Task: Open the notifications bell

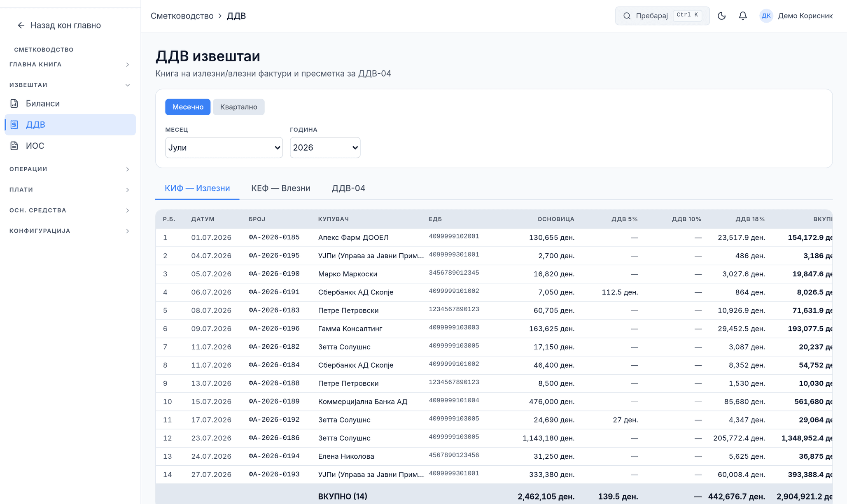Action: [742, 16]
